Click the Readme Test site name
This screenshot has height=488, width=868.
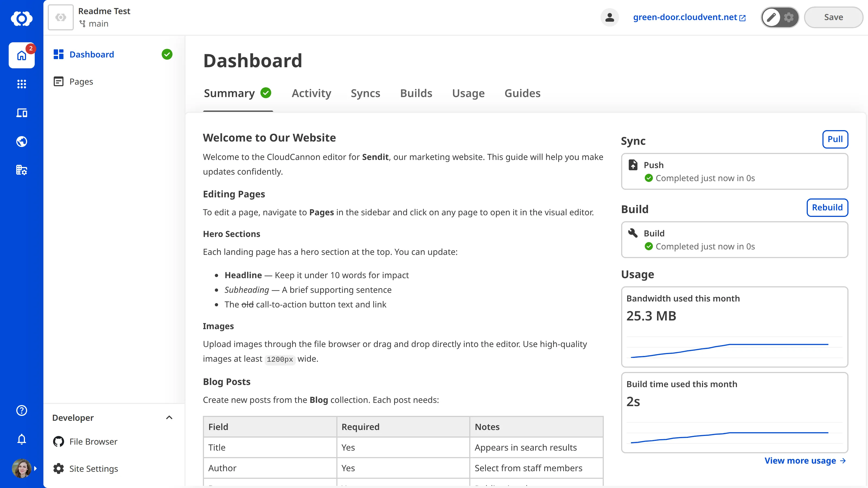pos(104,11)
